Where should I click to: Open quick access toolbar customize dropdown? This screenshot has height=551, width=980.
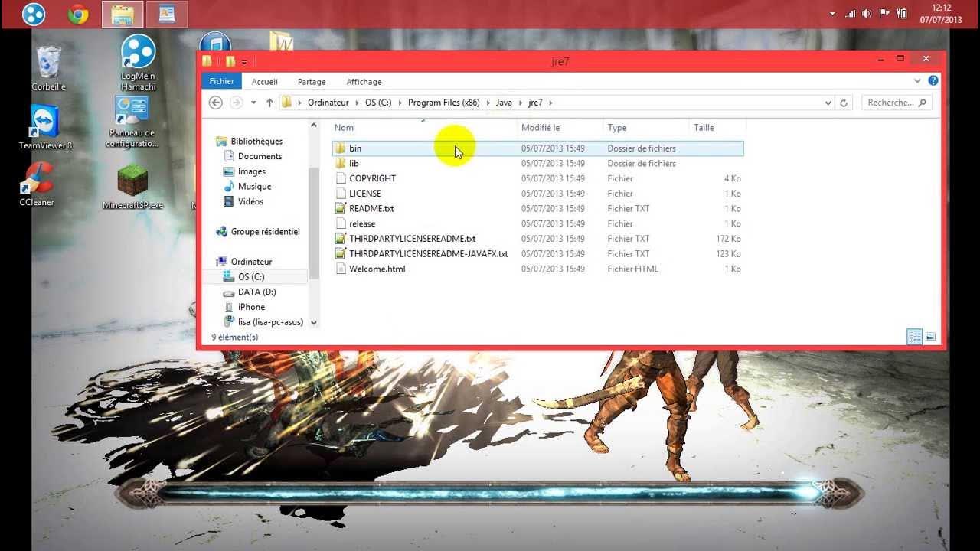244,61
